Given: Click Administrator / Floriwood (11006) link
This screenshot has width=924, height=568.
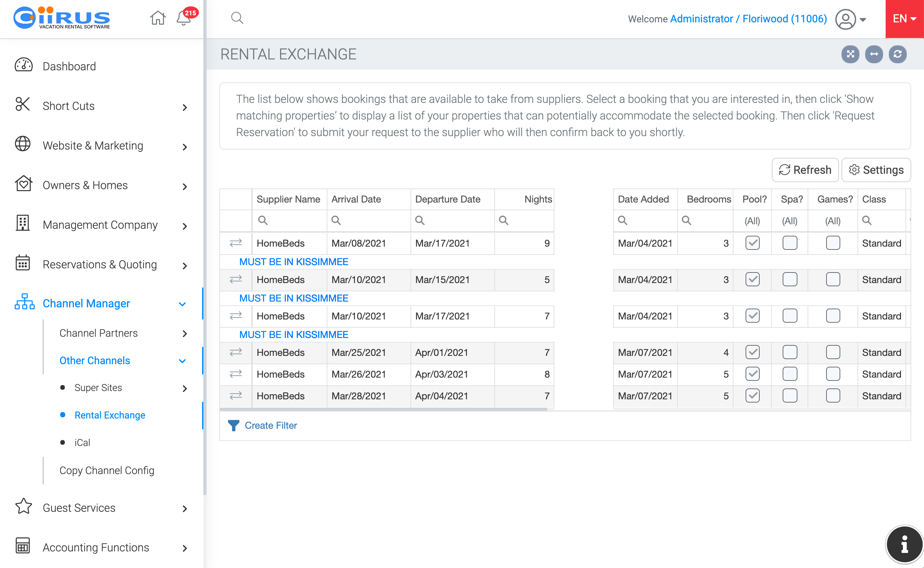Looking at the screenshot, I should 748,19.
